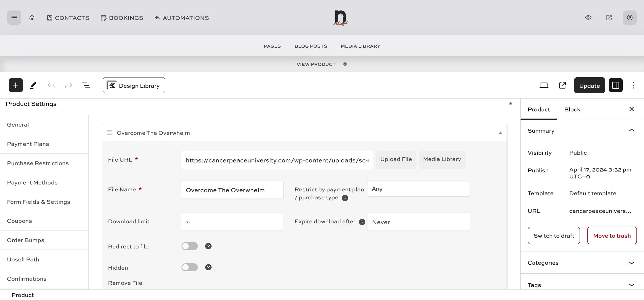The image size is (644, 300).
Task: Expand the Tags section
Action: pyautogui.click(x=632, y=285)
